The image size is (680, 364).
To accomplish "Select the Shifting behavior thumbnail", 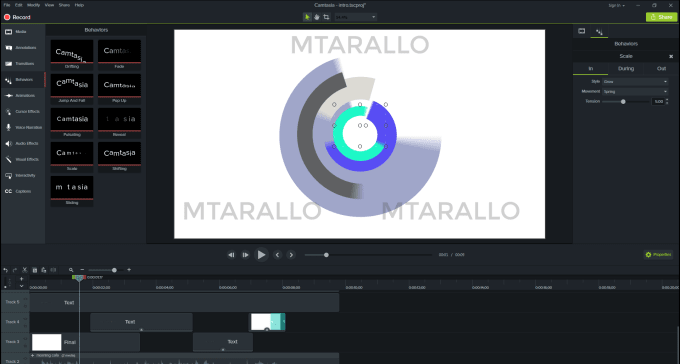I will click(x=119, y=157).
